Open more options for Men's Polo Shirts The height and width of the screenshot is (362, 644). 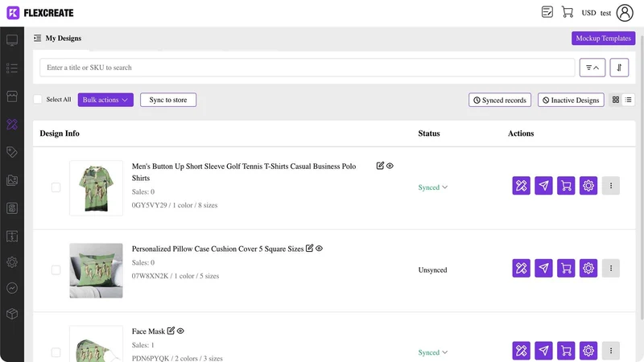coord(611,186)
